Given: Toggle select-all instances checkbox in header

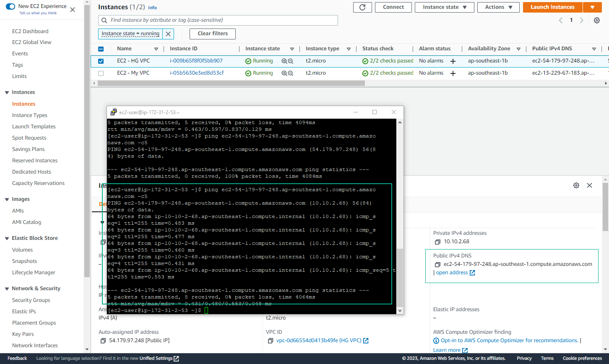Looking at the screenshot, I should coord(101,49).
